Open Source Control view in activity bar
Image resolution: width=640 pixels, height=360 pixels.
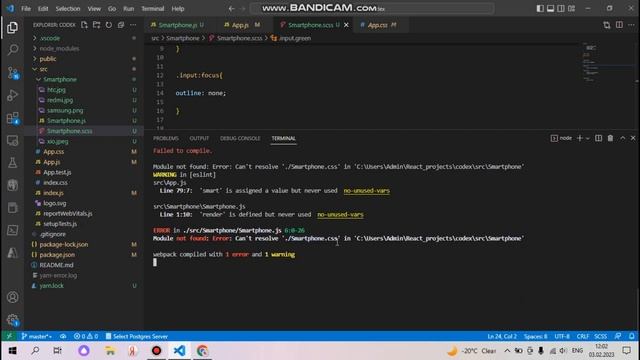tap(13, 73)
